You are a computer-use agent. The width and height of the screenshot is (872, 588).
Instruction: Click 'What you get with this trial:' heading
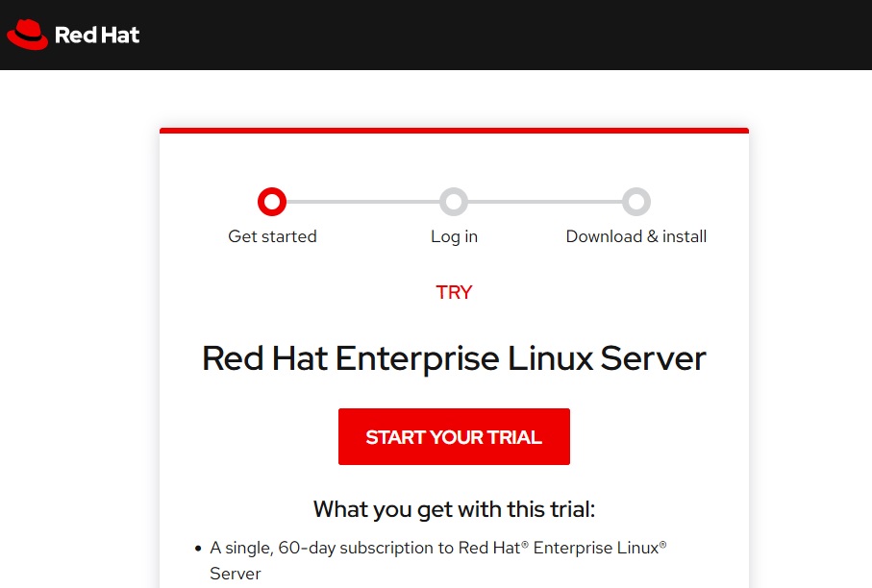pos(454,509)
